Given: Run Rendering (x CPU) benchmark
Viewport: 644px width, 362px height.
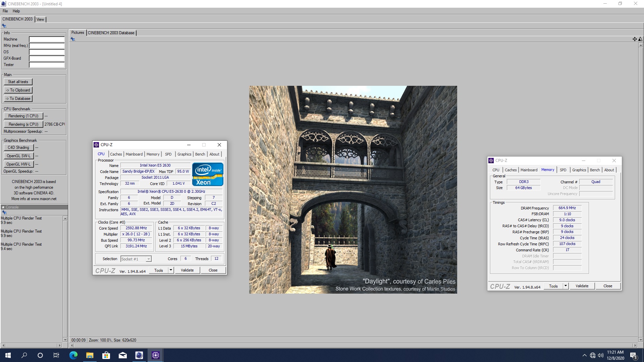Looking at the screenshot, I should pos(23,124).
